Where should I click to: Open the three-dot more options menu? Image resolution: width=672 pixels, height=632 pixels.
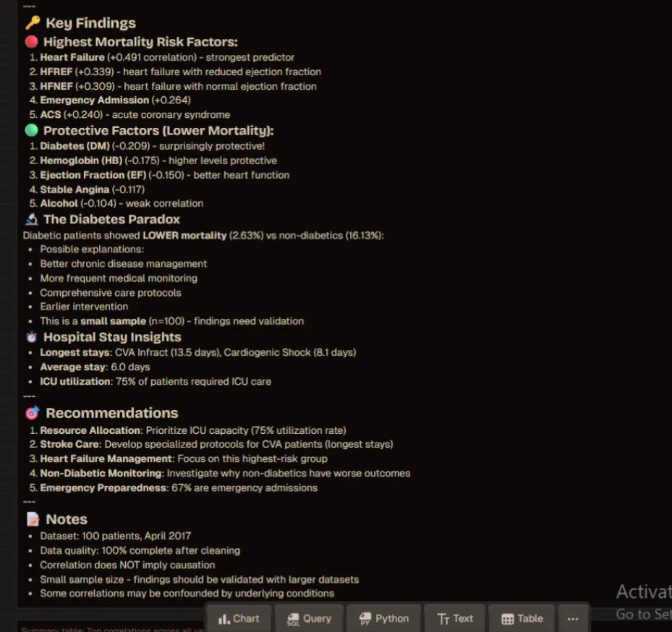tap(573, 618)
